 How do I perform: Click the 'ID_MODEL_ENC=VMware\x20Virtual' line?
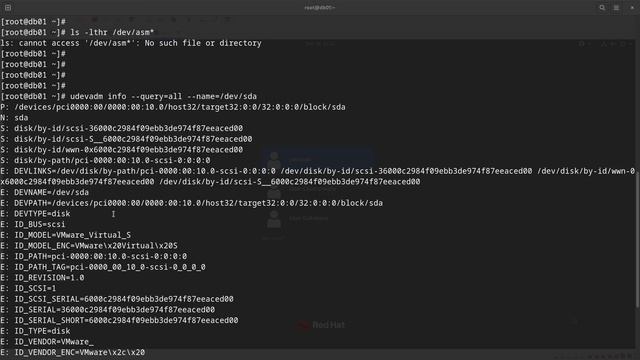(x=89, y=246)
